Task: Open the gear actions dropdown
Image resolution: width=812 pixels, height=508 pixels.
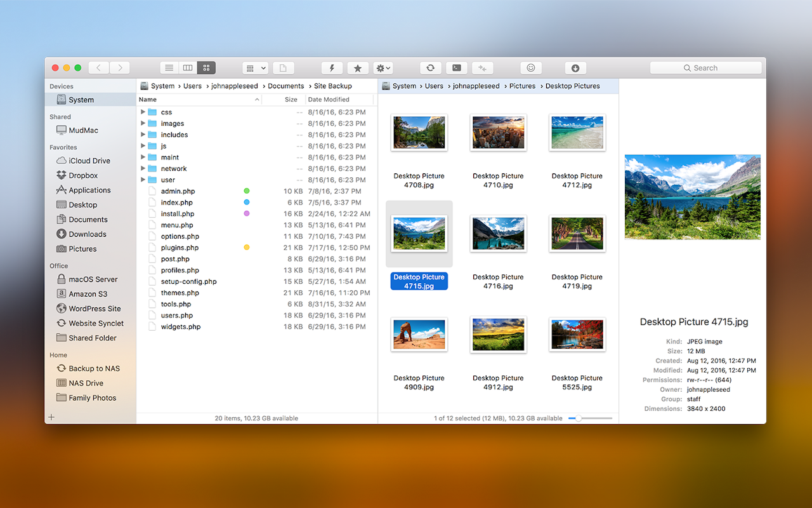Action: [382, 67]
